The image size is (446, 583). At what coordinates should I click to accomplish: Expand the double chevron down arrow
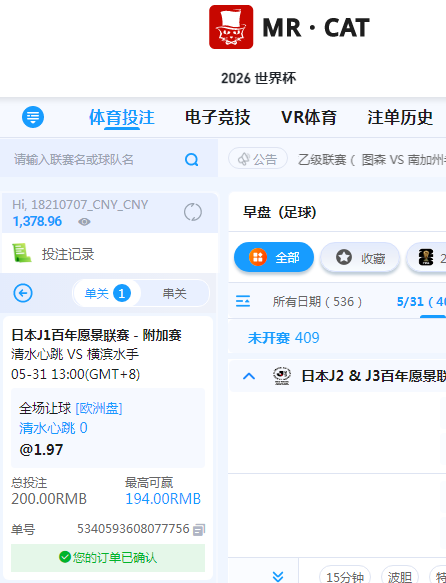point(278,576)
